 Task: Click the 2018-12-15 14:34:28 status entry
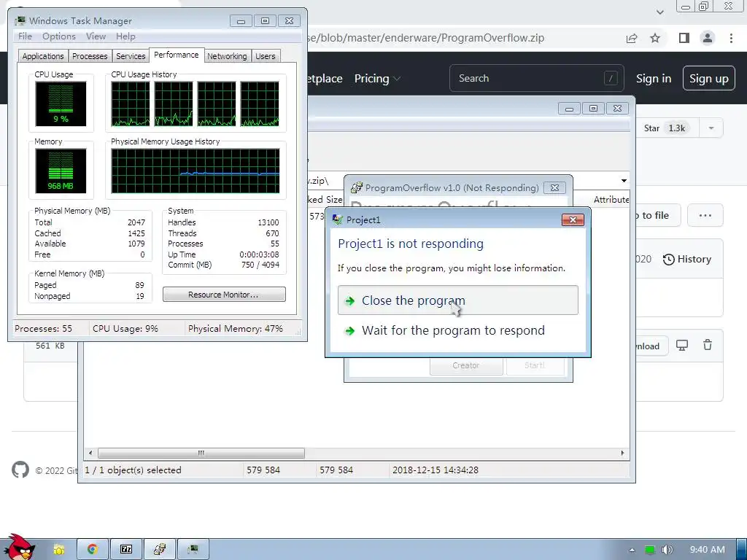[x=436, y=470]
